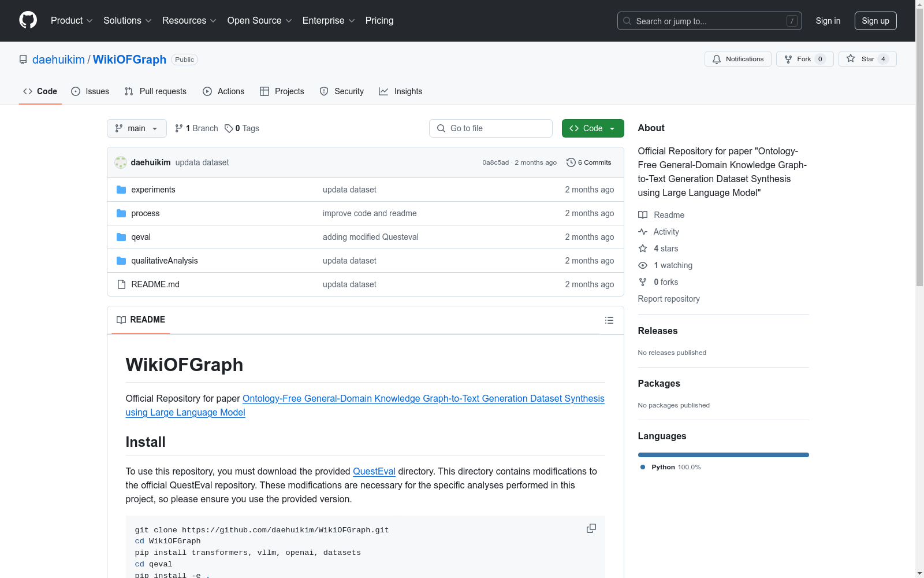The height and width of the screenshot is (578, 924).
Task: Click the commit history clock icon
Action: [571, 162]
